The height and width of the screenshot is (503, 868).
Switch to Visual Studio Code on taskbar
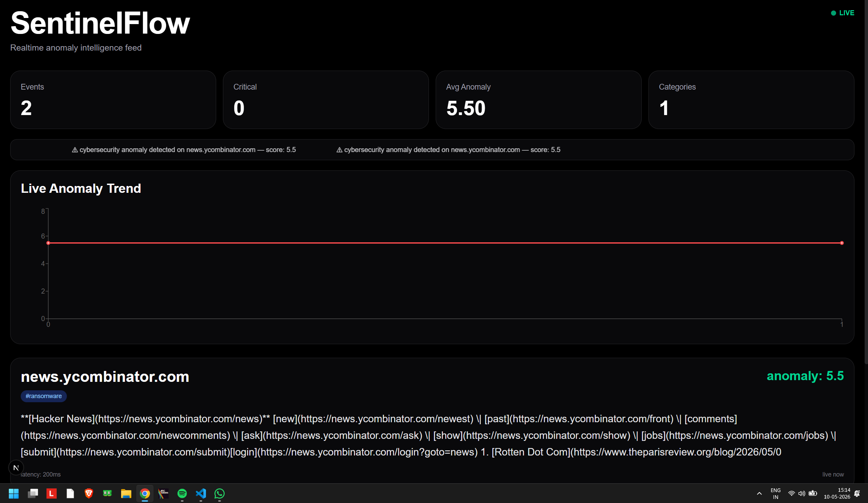[x=201, y=493]
